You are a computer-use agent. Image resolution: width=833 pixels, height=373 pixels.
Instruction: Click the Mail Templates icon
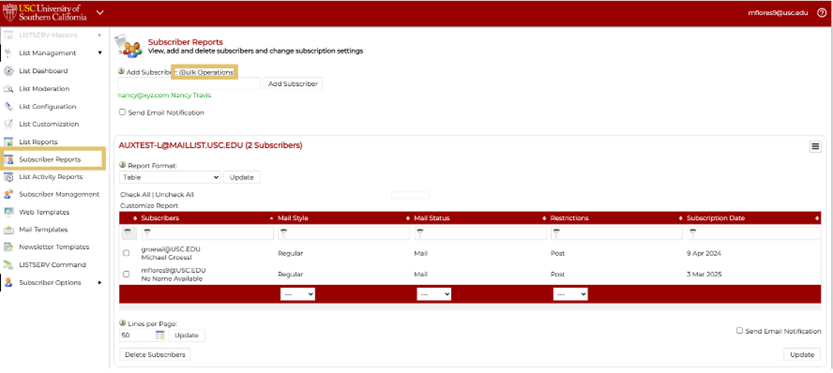8,230
